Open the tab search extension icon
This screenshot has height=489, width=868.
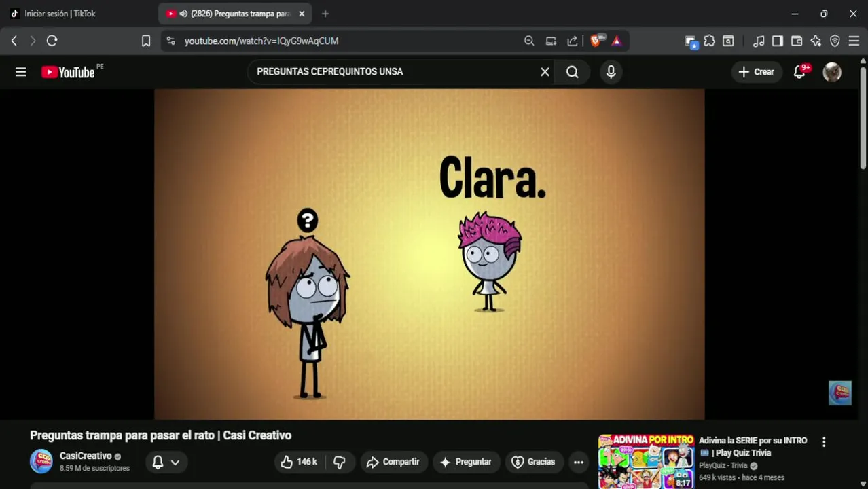point(728,41)
